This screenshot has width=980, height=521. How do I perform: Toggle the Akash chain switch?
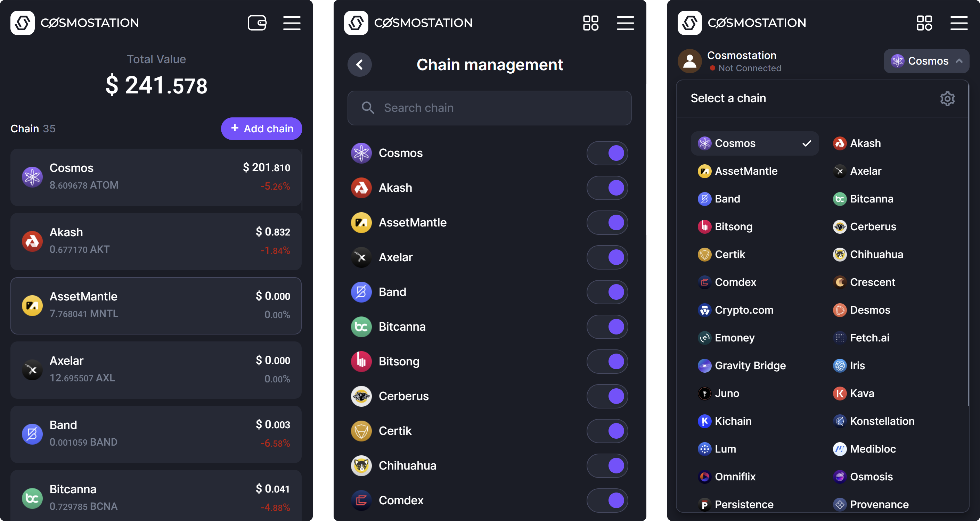pos(607,188)
